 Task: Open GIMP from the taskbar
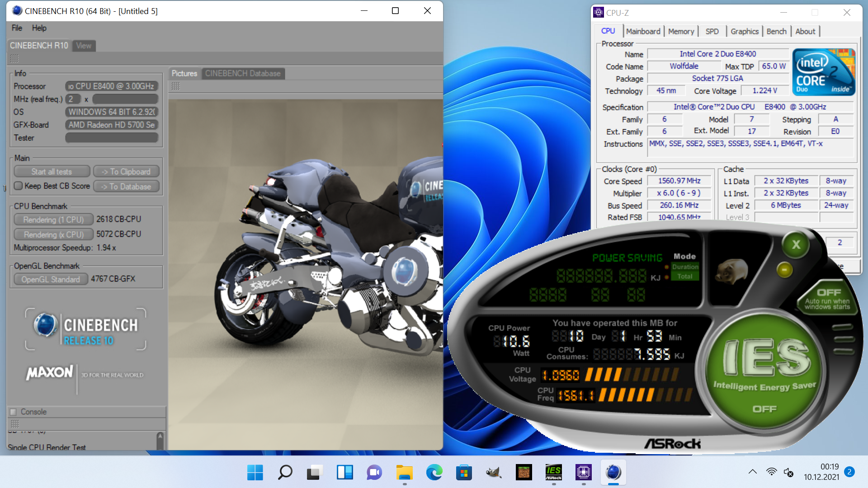pyautogui.click(x=494, y=473)
